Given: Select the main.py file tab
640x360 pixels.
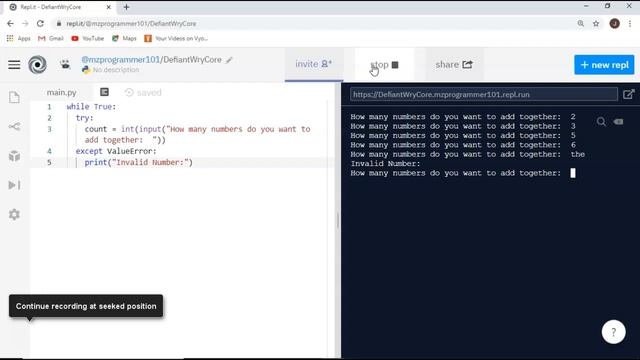Looking at the screenshot, I should (62, 92).
